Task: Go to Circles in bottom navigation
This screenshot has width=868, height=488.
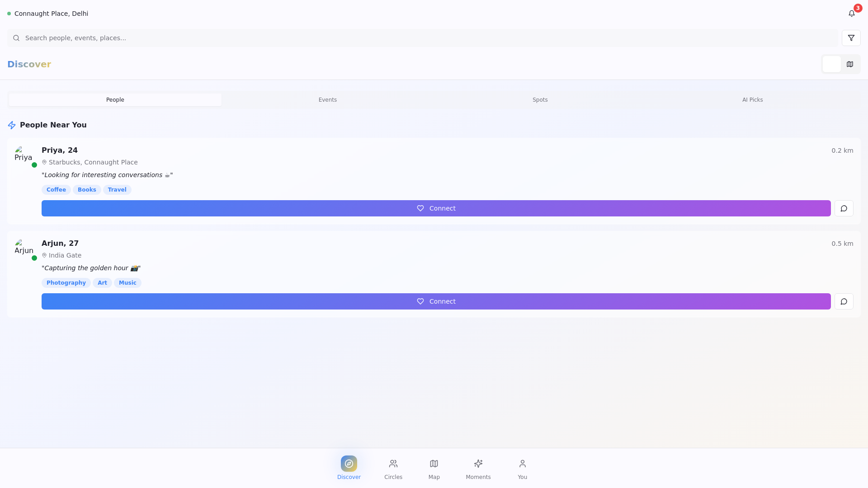Action: (393, 469)
